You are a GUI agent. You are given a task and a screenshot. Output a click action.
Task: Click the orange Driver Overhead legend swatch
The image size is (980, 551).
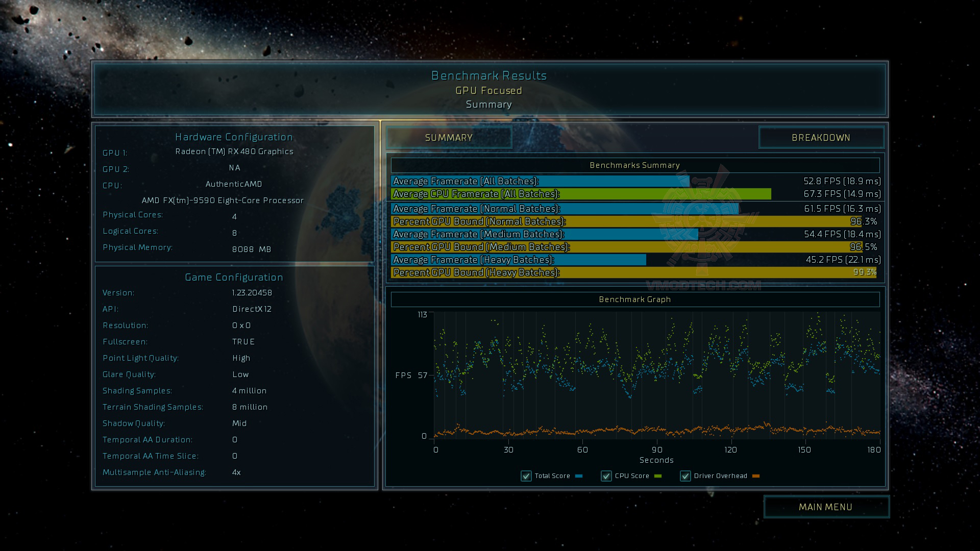756,476
